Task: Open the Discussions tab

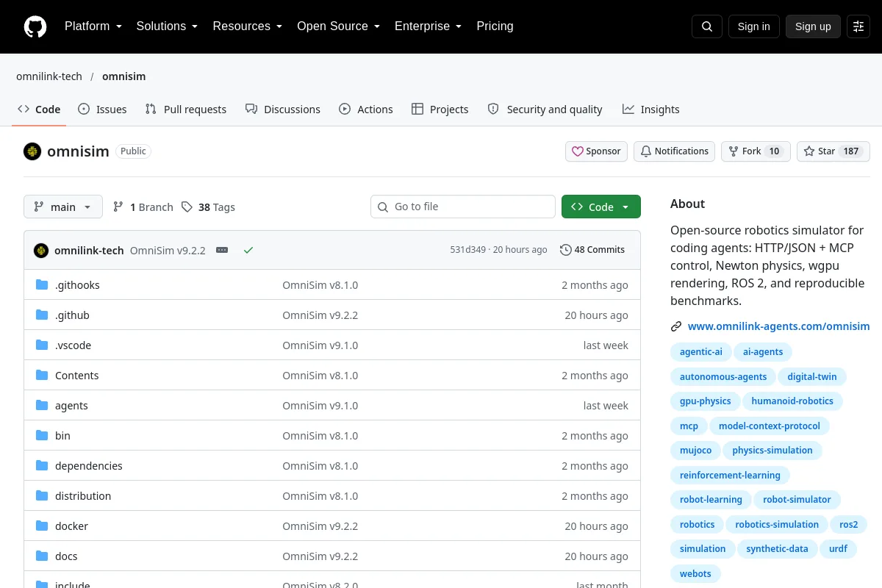Action: click(283, 110)
